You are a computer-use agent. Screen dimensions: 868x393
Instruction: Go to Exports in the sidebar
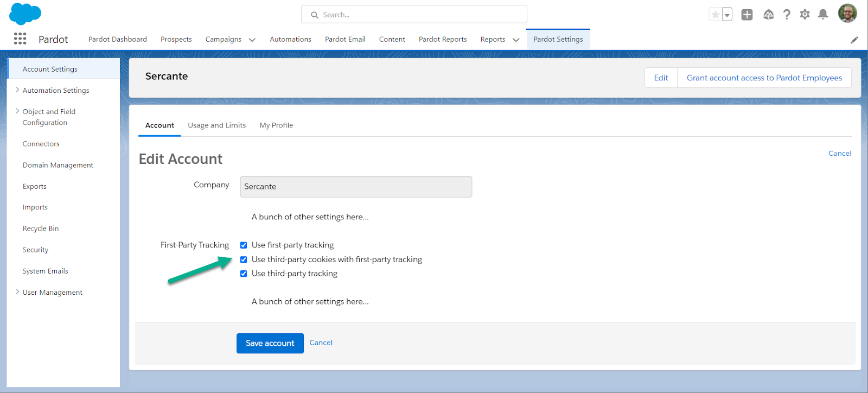pos(35,186)
